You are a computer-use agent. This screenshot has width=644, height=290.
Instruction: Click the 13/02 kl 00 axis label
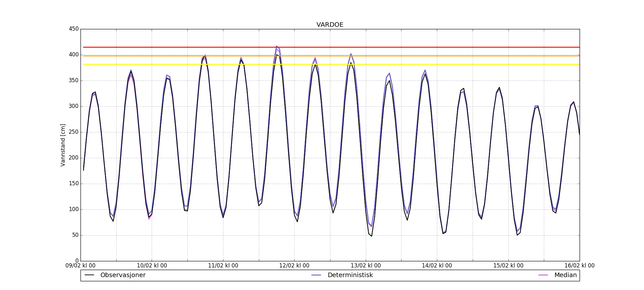(366, 266)
